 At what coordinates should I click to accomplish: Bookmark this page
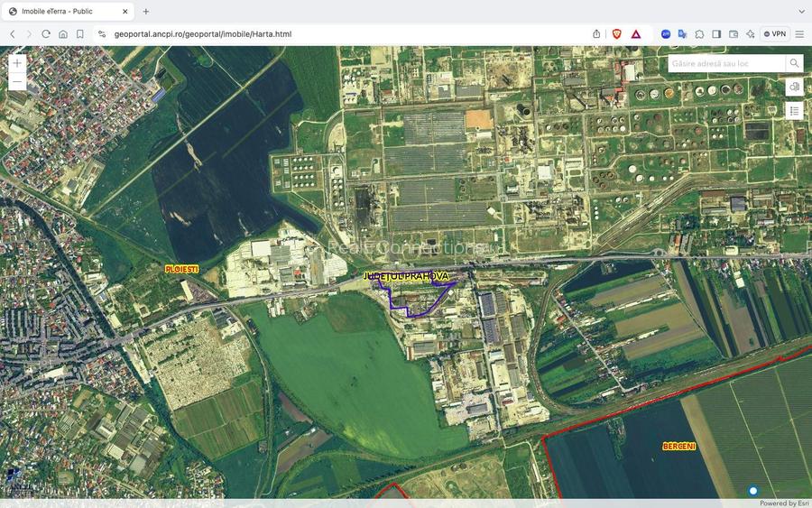click(80, 33)
